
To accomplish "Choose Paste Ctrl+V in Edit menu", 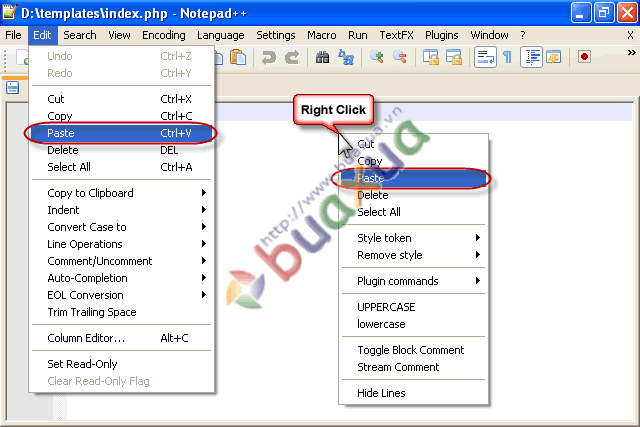I will 122,133.
